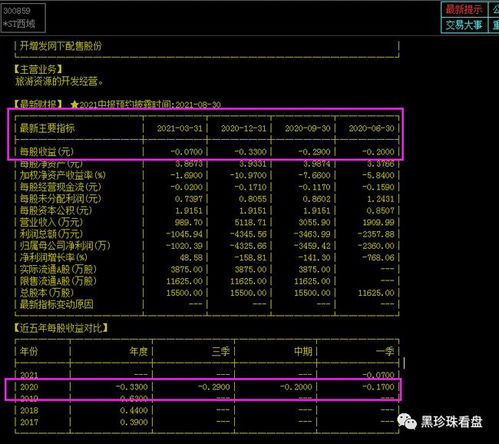Click the 15500.00 total shares value for 2021-03-31
The image size is (499, 444).
[184, 293]
